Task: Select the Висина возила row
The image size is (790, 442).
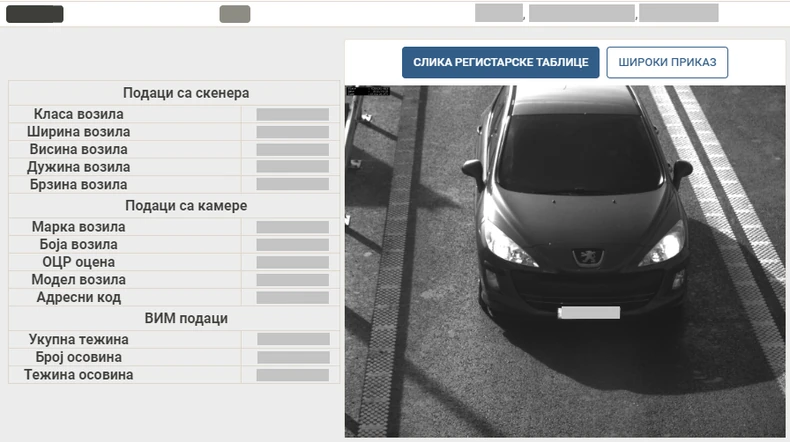Action: click(x=174, y=150)
